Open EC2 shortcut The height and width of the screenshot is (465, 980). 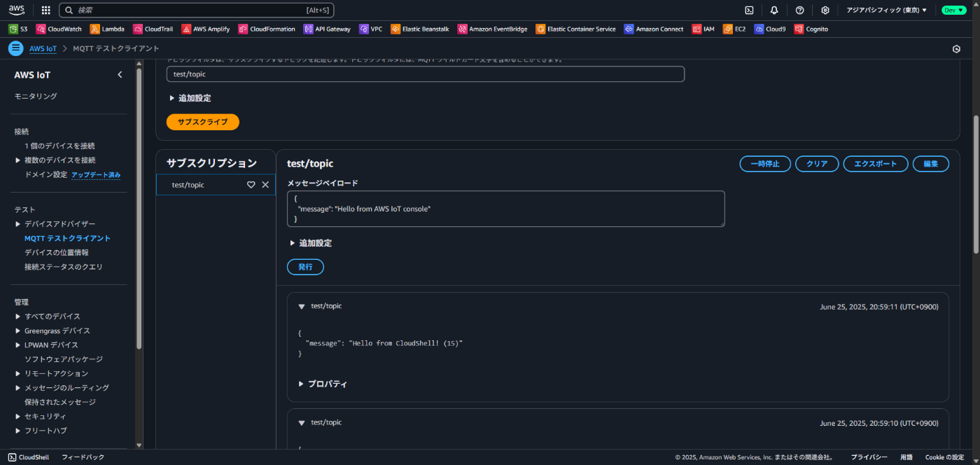734,29
